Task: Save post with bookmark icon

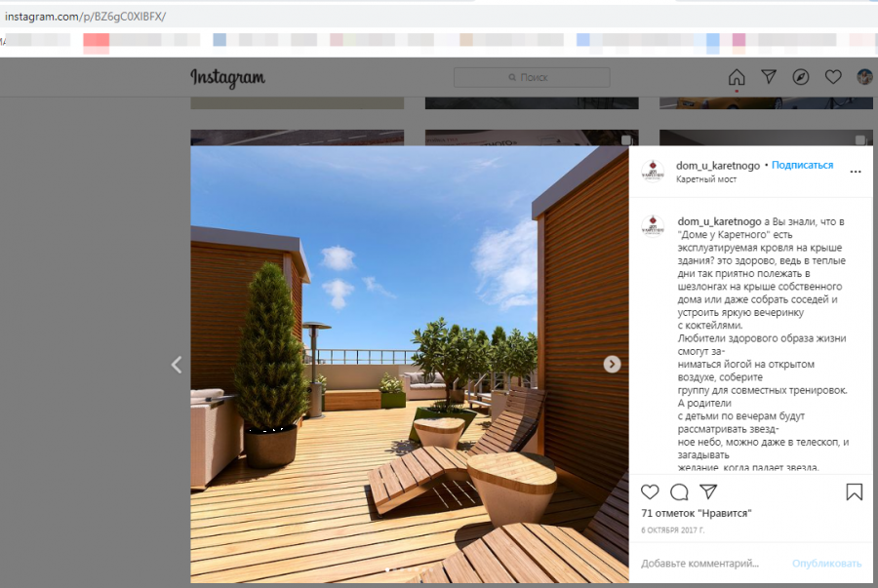Action: [x=854, y=491]
